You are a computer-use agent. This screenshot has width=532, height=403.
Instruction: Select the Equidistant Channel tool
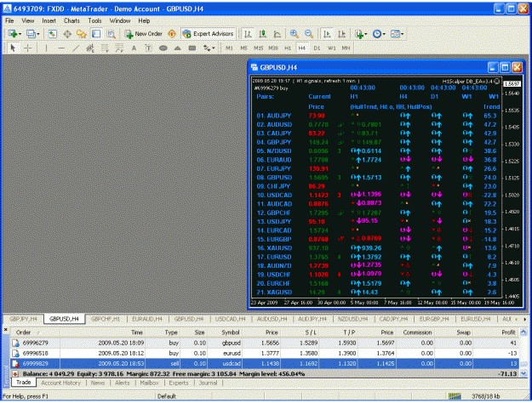click(x=90, y=48)
